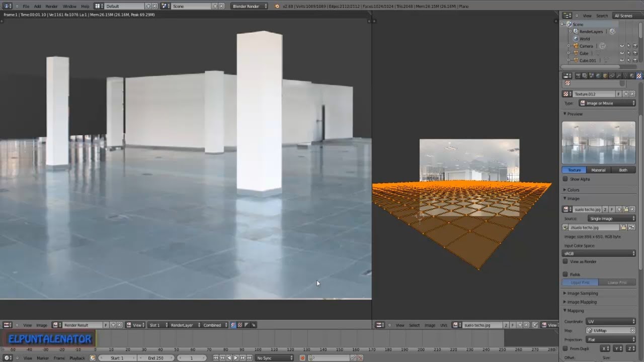Select the Material preview mode button
The image size is (644, 362).
tap(599, 170)
